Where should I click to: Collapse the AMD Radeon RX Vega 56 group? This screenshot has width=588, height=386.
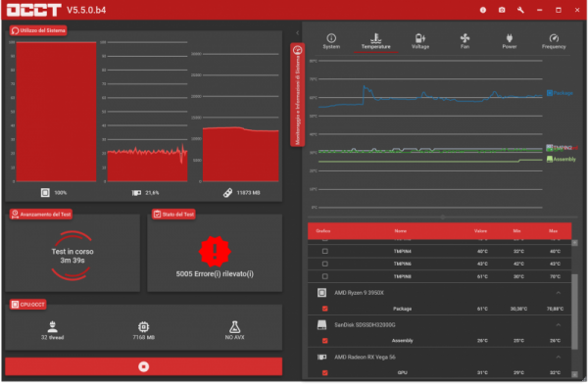coord(558,357)
